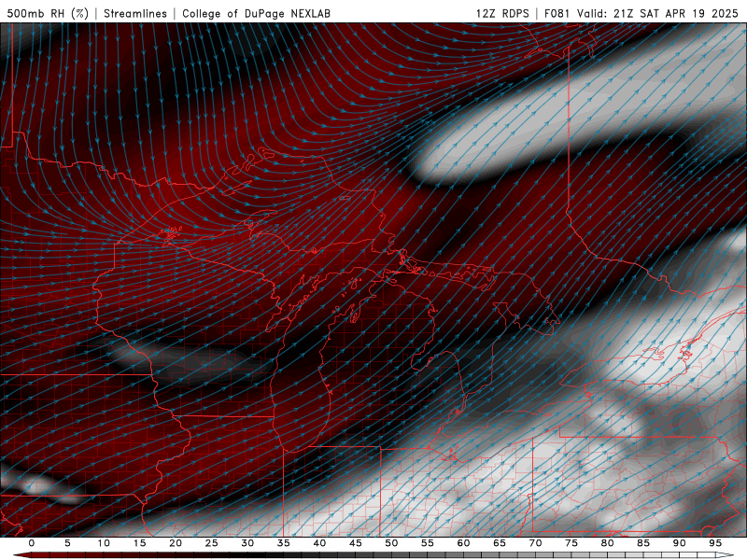Click the 'F081' forecast hour label
Image resolution: width=747 pixels, height=560 pixels.
557,13
